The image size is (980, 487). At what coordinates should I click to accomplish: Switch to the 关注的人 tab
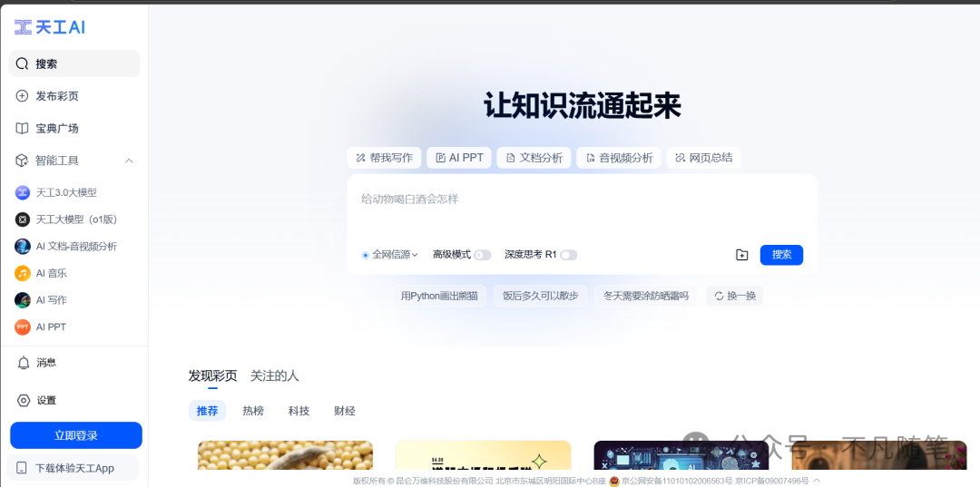pos(274,375)
